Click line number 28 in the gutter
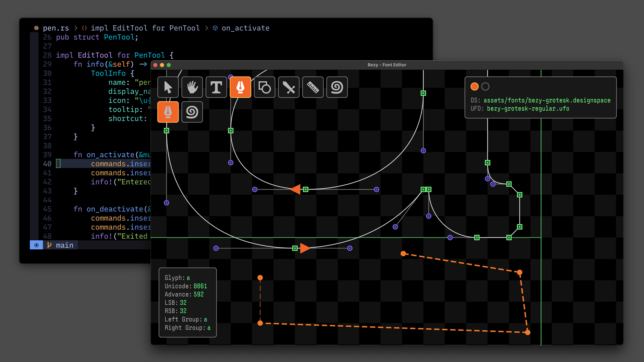The width and height of the screenshot is (644, 362). (x=47, y=55)
